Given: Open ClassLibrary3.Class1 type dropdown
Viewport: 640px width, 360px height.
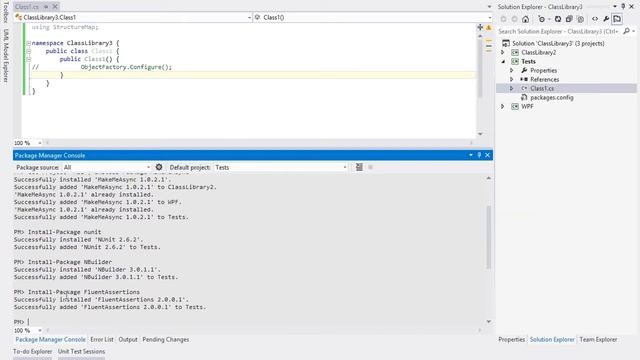Looking at the screenshot, I should pyautogui.click(x=133, y=17).
